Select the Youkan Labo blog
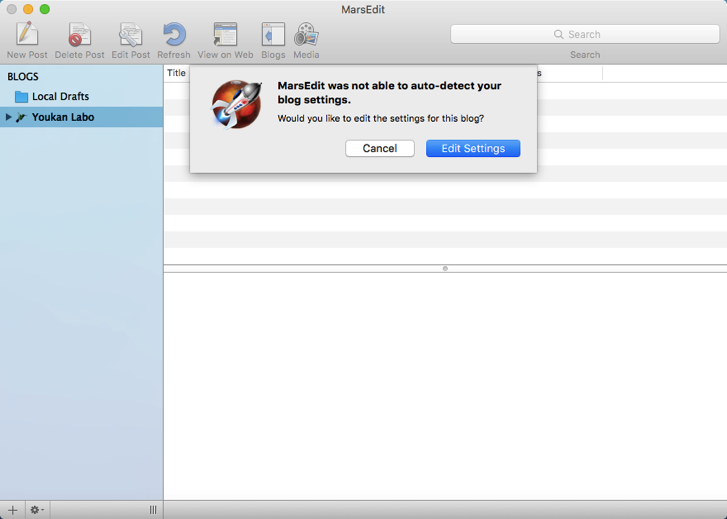This screenshot has height=519, width=727. pos(62,118)
